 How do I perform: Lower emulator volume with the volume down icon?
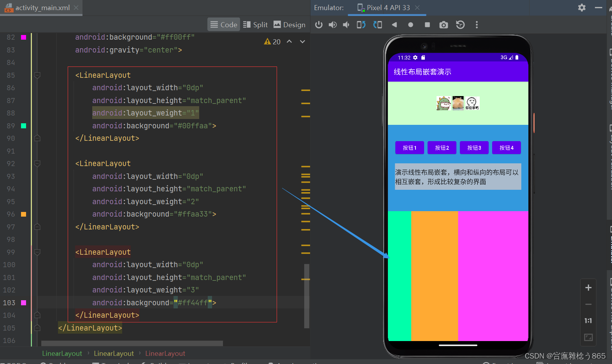coord(346,25)
